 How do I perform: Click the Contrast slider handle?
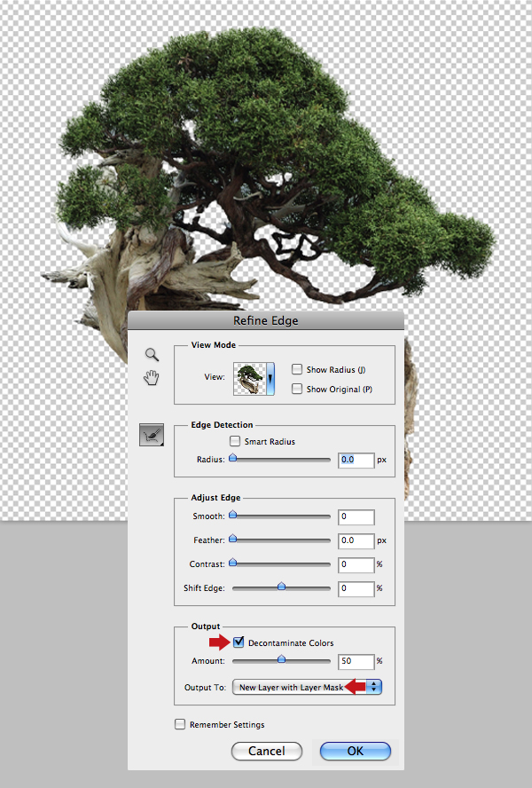232,563
